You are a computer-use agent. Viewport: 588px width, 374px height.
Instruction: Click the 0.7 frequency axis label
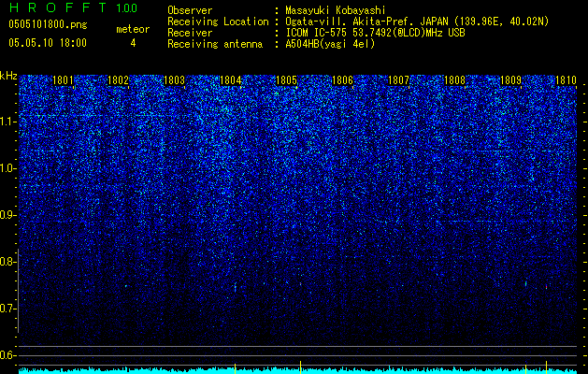tap(8, 309)
